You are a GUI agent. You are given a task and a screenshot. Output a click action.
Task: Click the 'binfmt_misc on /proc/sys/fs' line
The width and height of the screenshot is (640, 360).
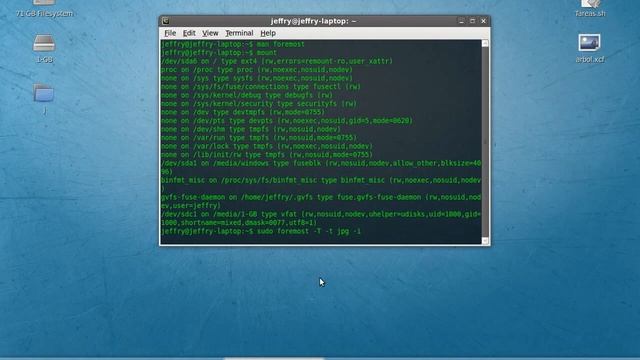click(321, 184)
